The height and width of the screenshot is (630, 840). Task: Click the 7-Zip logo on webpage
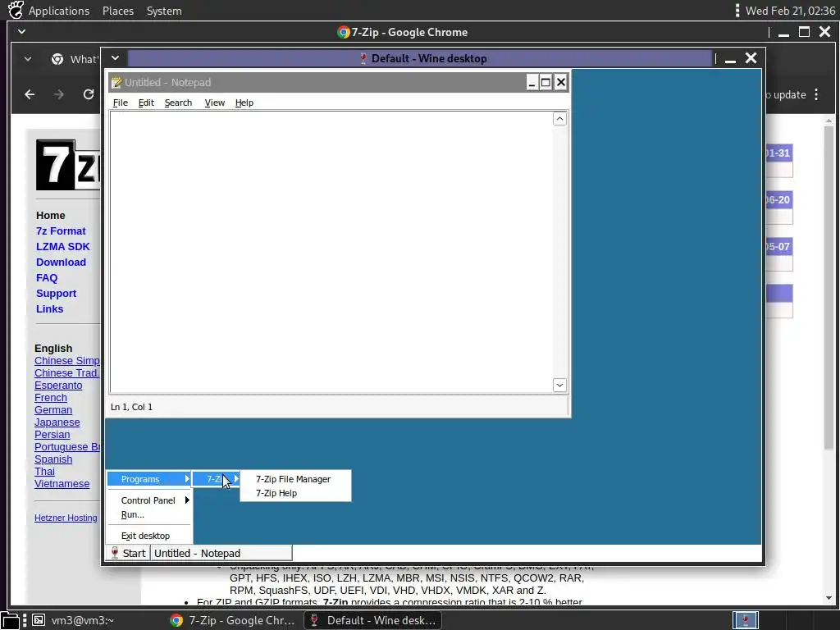coord(67,165)
